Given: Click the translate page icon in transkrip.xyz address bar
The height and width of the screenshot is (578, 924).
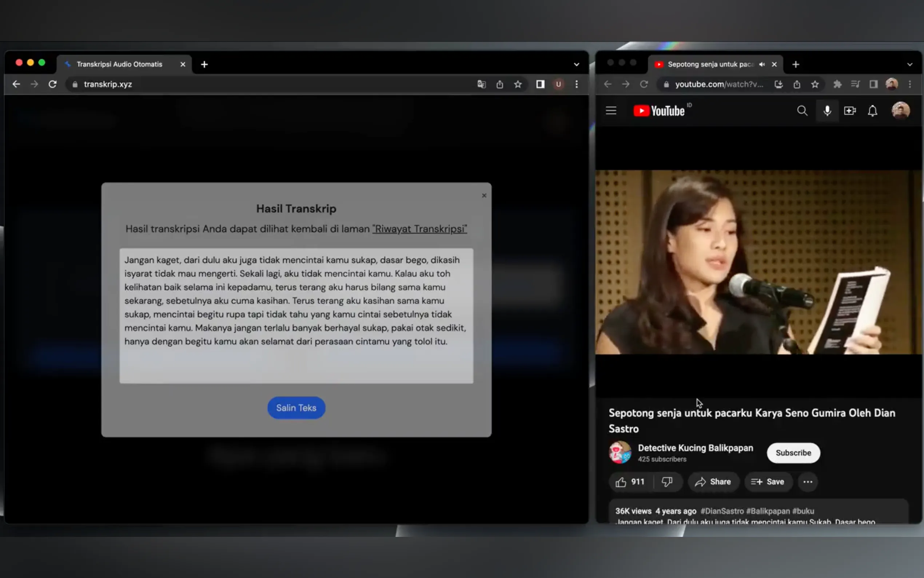Looking at the screenshot, I should [x=481, y=84].
